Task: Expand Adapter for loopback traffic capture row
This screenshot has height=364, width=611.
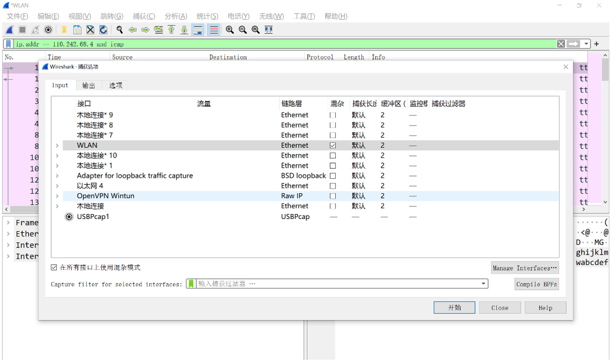Action: [x=57, y=176]
